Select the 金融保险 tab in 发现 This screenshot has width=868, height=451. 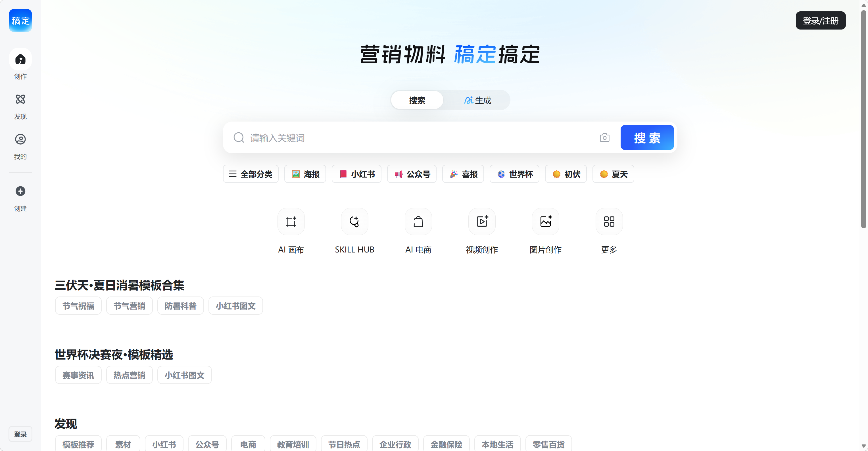click(446, 444)
